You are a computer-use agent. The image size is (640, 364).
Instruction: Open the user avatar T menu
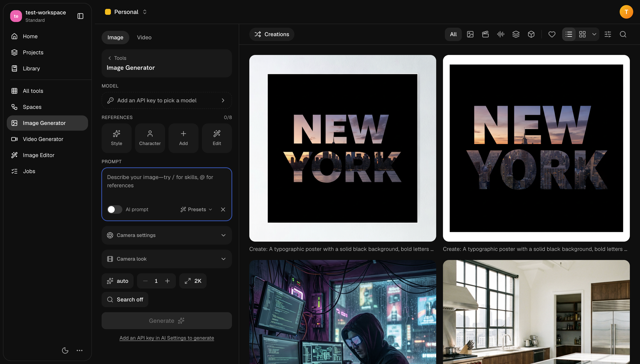626,12
